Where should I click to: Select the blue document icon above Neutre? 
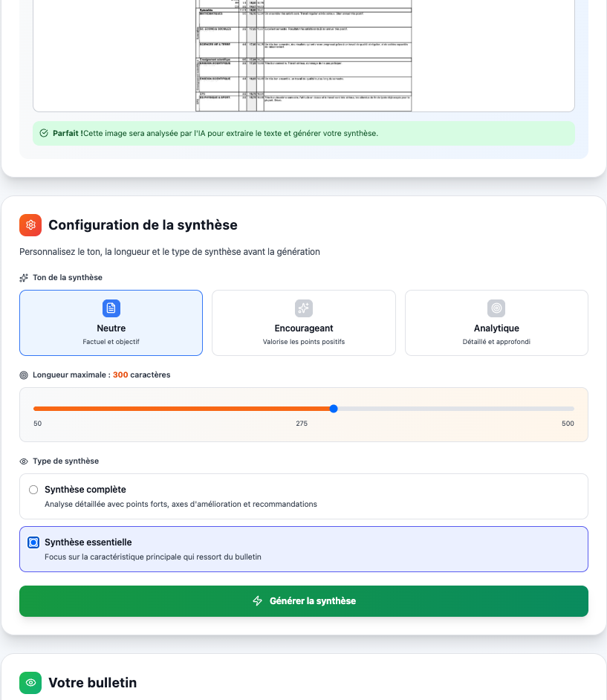click(x=110, y=308)
